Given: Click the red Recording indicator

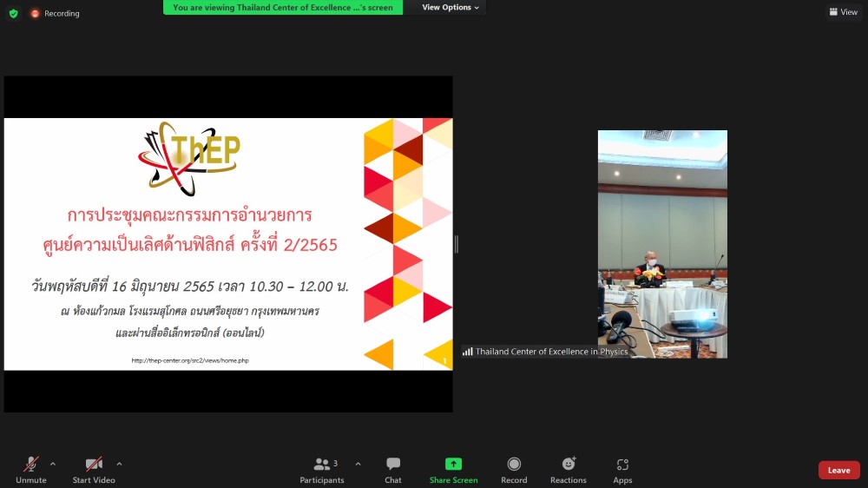Looking at the screenshot, I should [x=55, y=14].
